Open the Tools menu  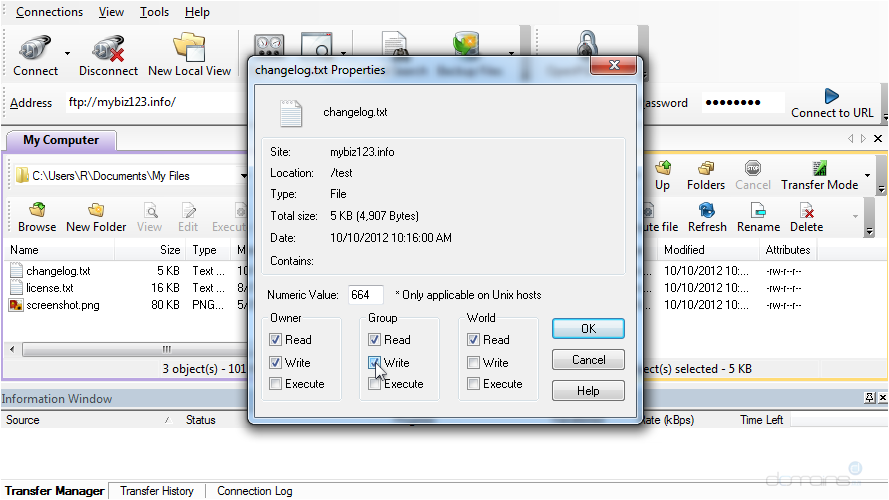pyautogui.click(x=154, y=12)
